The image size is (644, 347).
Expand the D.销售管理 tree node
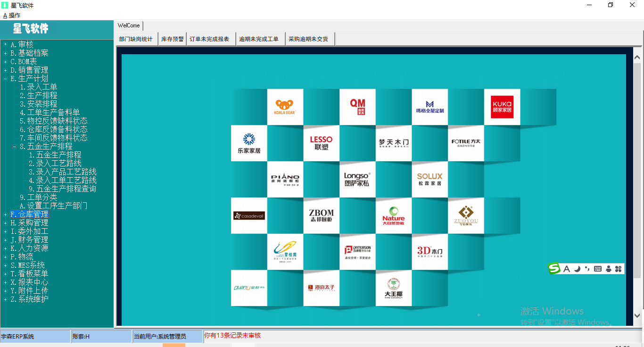(x=5, y=70)
